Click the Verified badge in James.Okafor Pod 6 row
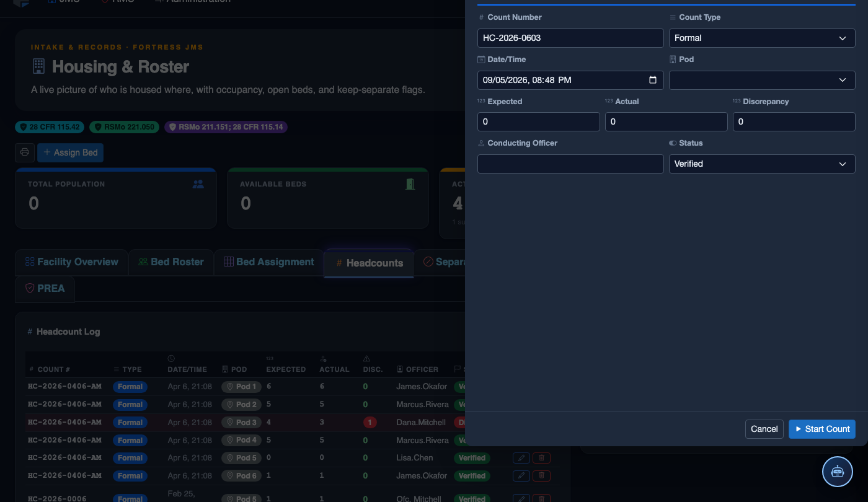This screenshot has width=868, height=502. (472, 476)
